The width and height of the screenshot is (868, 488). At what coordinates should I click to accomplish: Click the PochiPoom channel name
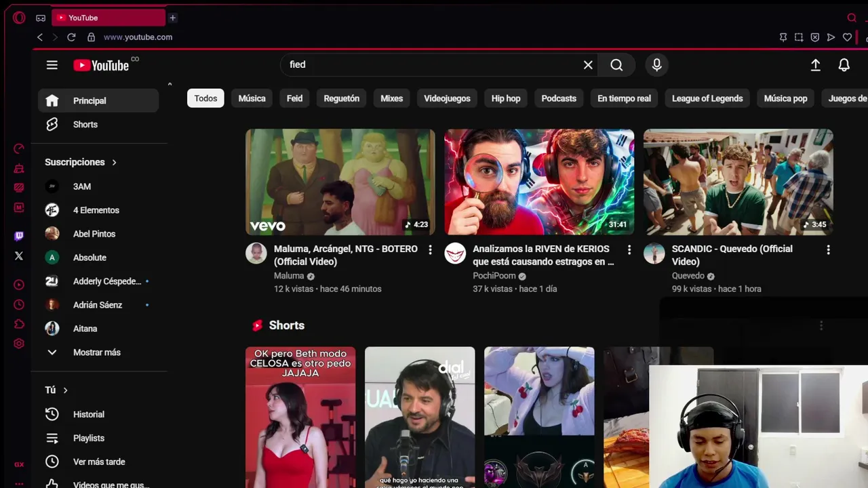coord(494,276)
